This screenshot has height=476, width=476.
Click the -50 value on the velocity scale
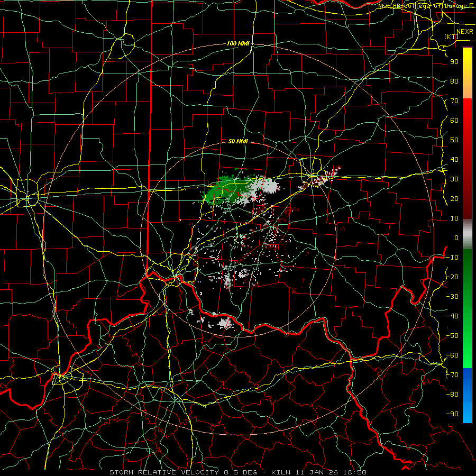[x=452, y=336]
